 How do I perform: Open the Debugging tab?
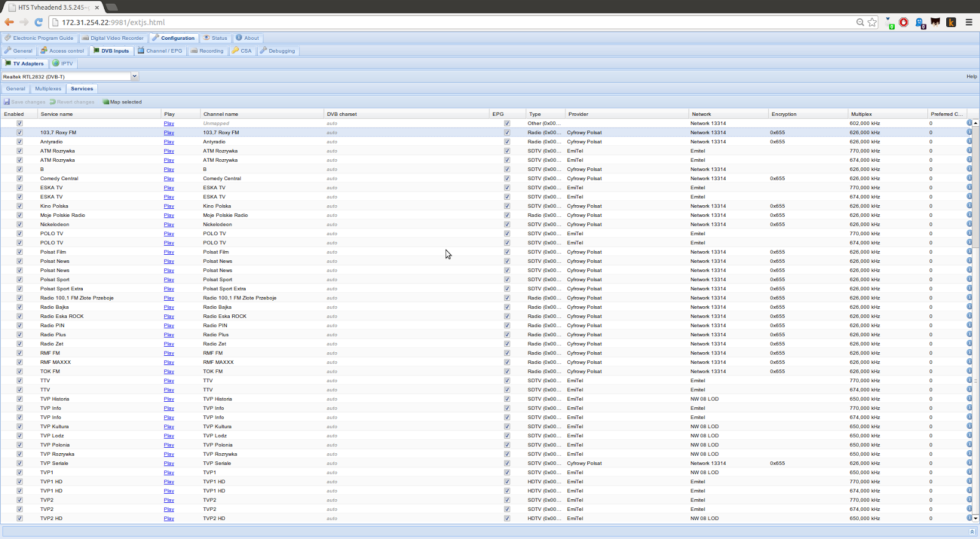click(277, 51)
